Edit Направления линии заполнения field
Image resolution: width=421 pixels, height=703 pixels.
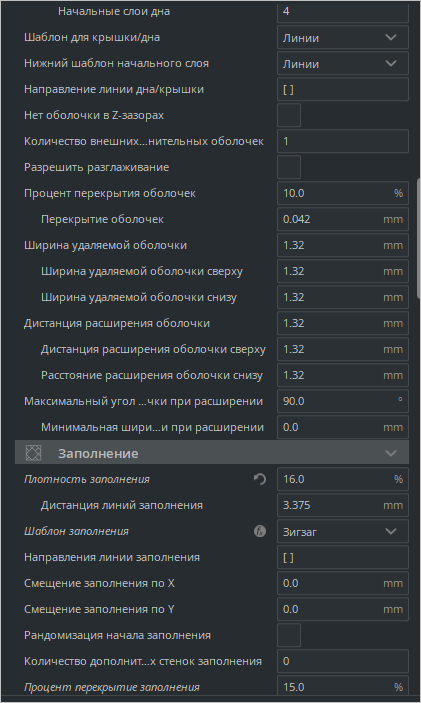pyautogui.click(x=343, y=557)
